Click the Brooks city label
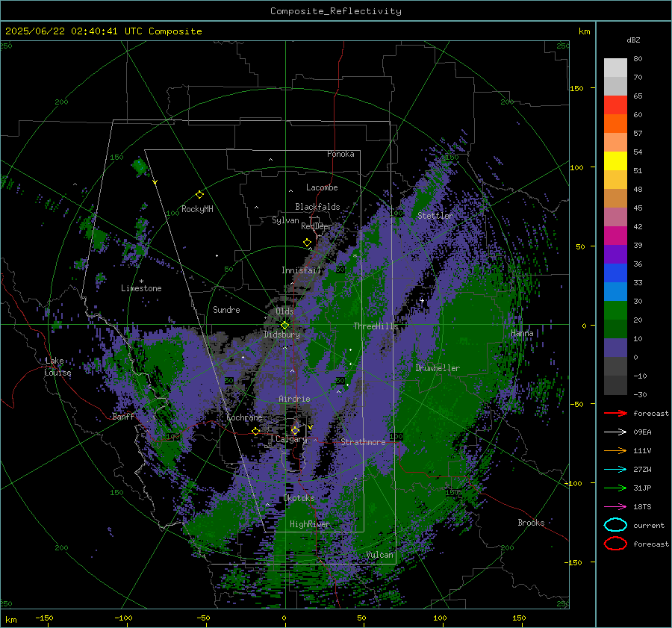The image size is (672, 628). tap(531, 523)
